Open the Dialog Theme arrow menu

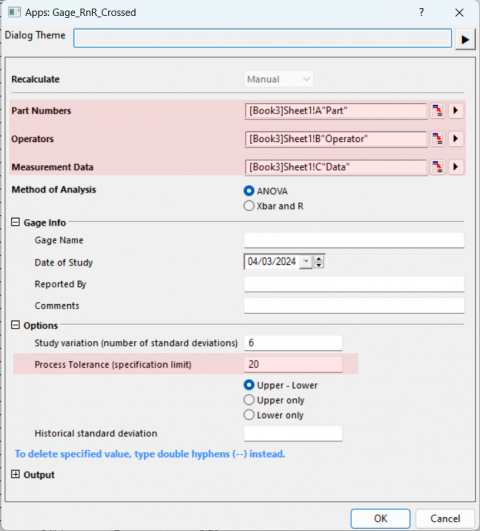(465, 39)
